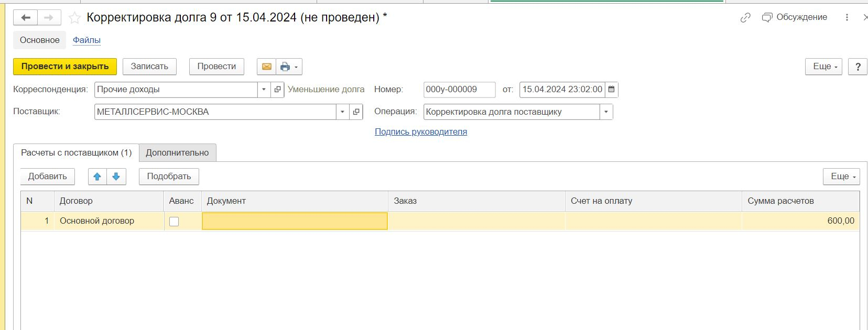Expand the Корреспонденция dropdown list
The height and width of the screenshot is (330, 868).
(264, 90)
